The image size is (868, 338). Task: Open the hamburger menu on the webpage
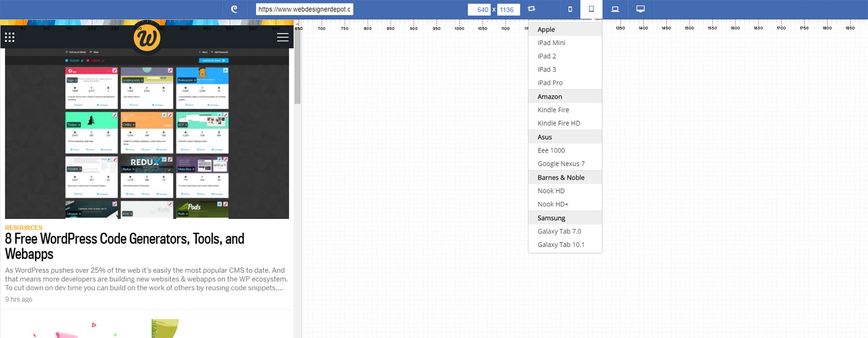(x=282, y=37)
